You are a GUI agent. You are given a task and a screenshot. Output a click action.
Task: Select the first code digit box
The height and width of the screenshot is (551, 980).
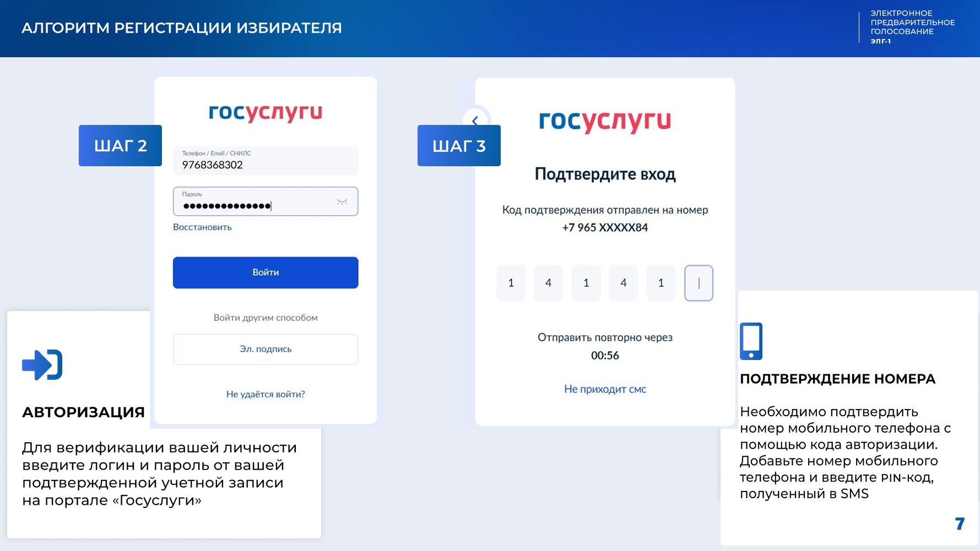(x=511, y=283)
